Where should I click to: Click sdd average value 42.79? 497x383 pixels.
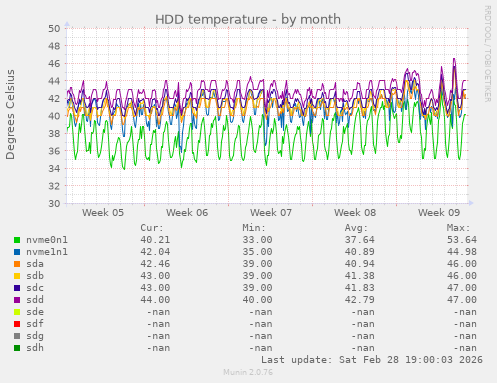coord(360,300)
